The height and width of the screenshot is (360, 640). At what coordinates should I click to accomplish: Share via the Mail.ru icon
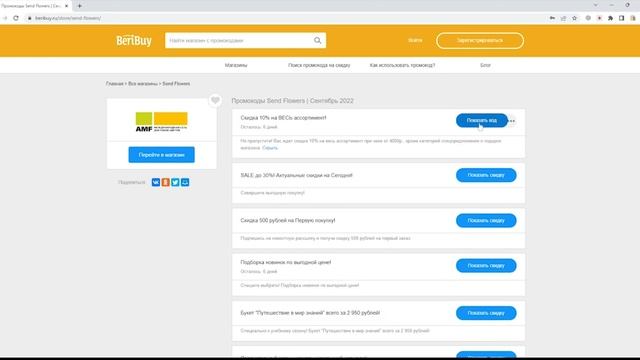(185, 182)
